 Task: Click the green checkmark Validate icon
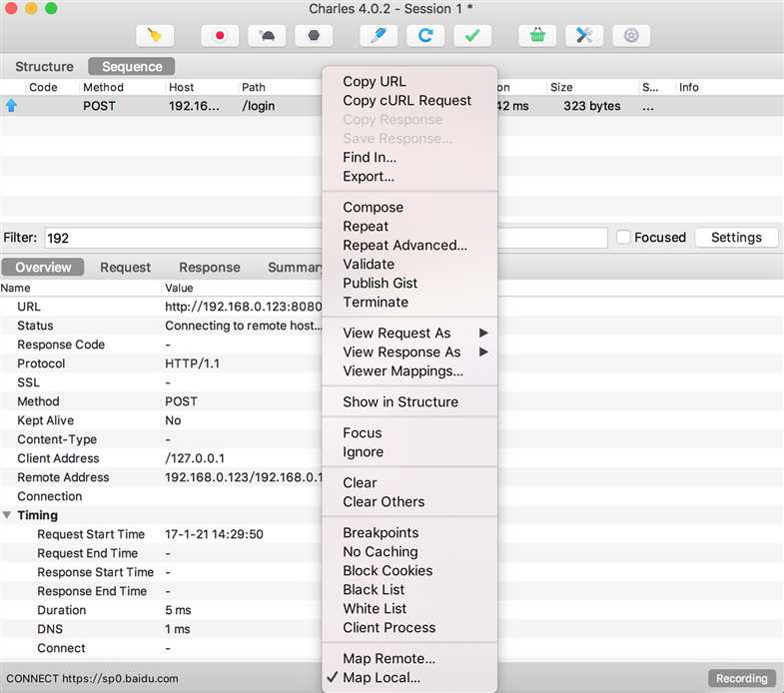[x=472, y=36]
